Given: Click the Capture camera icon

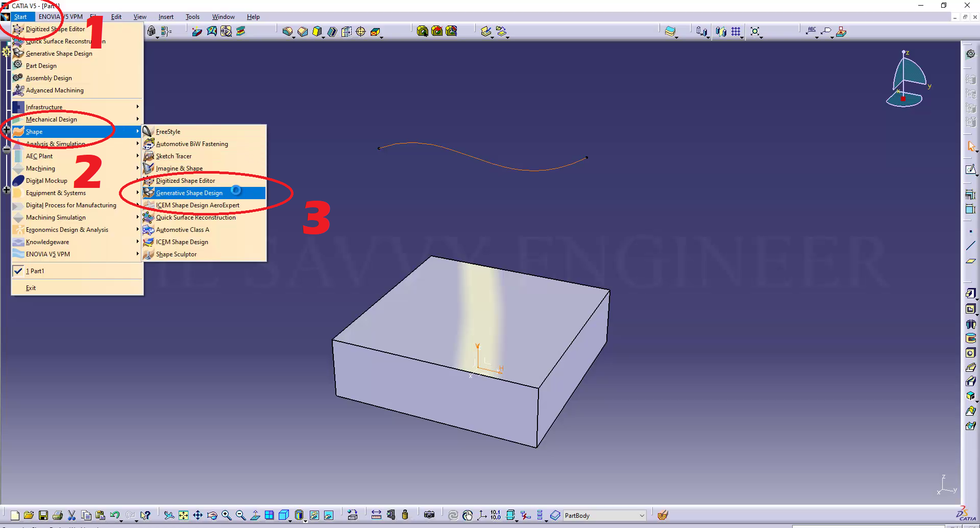Looking at the screenshot, I should (429, 515).
